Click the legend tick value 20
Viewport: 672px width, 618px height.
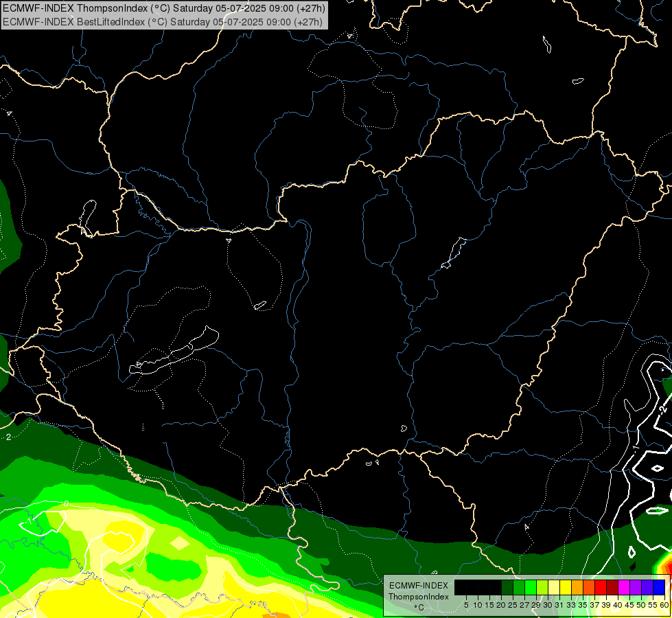coord(501,605)
